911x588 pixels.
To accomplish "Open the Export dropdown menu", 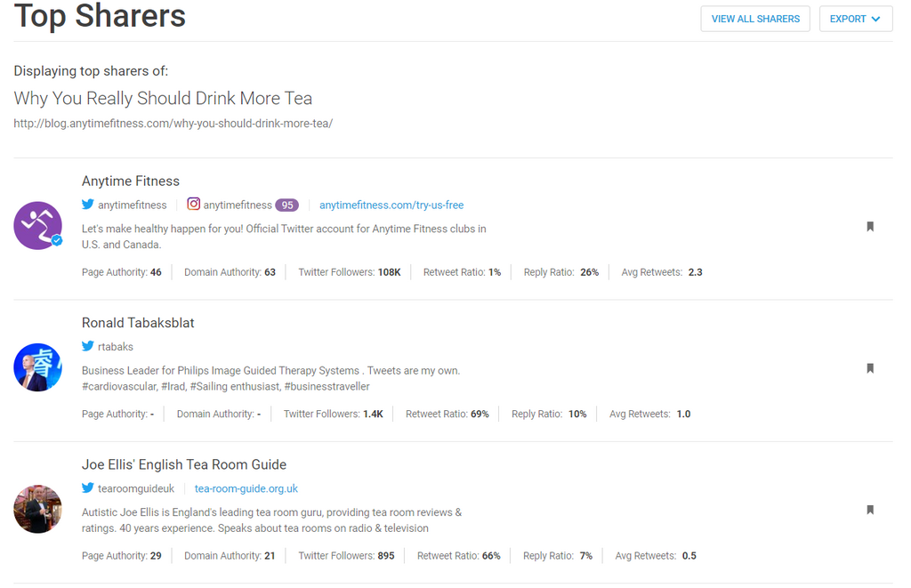I will click(855, 19).
